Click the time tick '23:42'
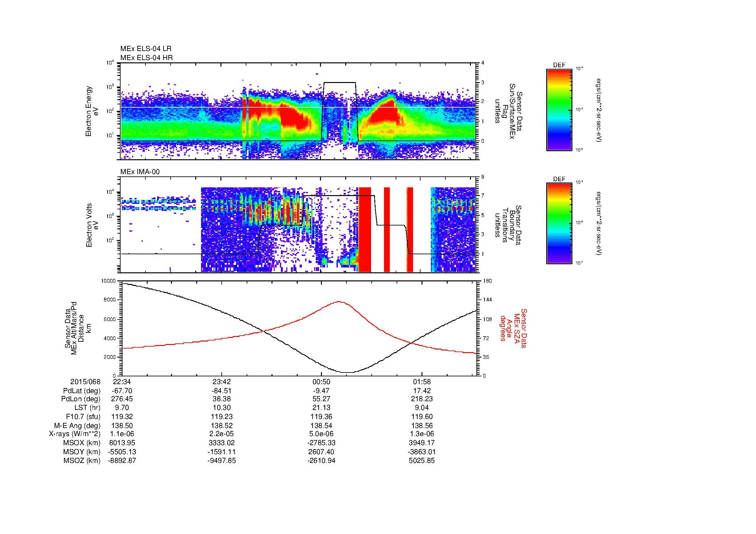The height and width of the screenshot is (534, 756). tap(222, 382)
